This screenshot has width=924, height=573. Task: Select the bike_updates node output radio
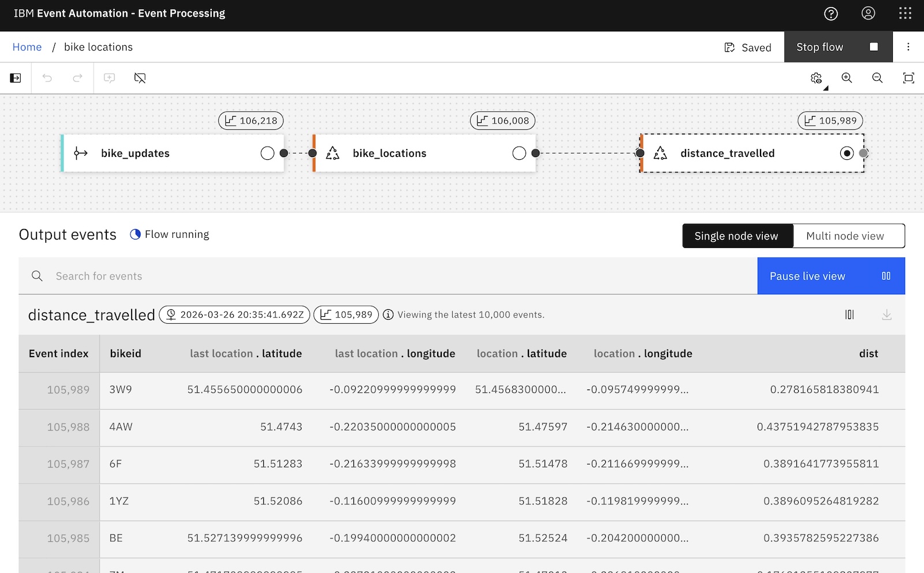click(267, 153)
